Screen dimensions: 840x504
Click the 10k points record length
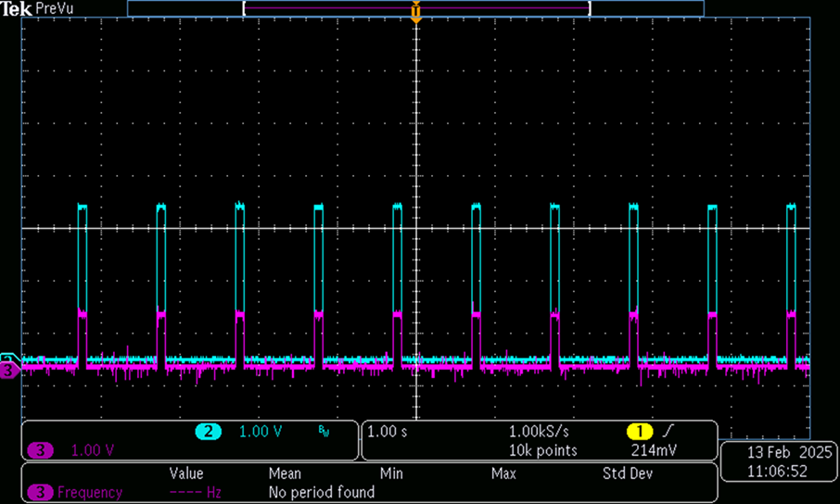(x=543, y=450)
